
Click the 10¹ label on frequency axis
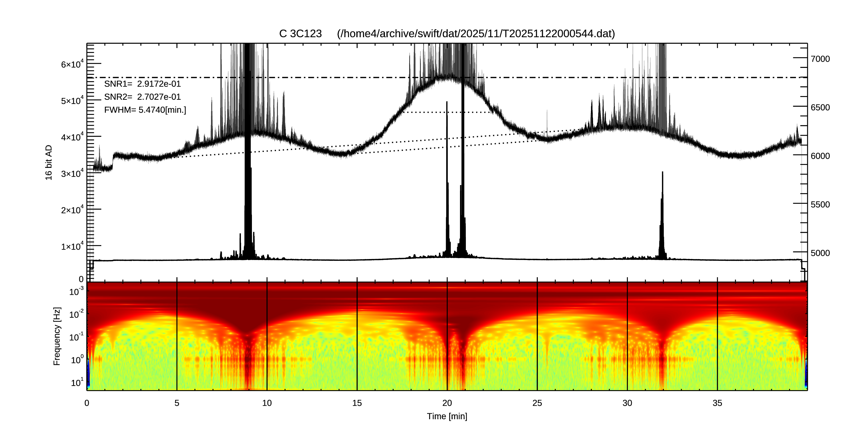77,383
